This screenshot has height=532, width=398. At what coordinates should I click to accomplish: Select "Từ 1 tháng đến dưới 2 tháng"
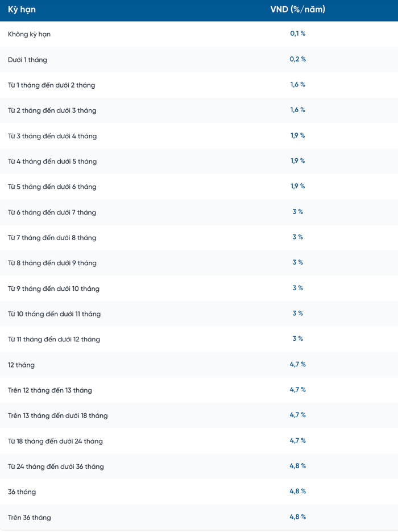tap(52, 85)
